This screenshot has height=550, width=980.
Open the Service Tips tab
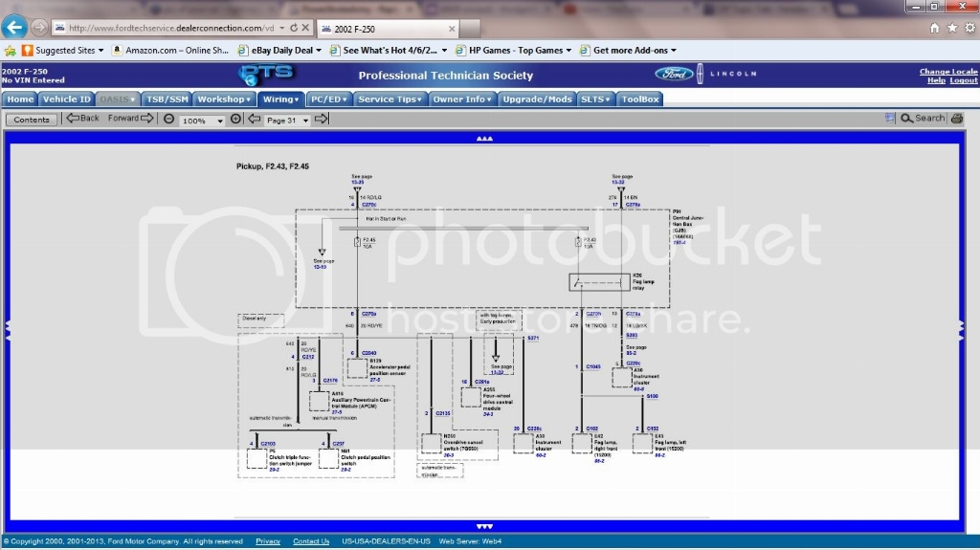click(390, 99)
